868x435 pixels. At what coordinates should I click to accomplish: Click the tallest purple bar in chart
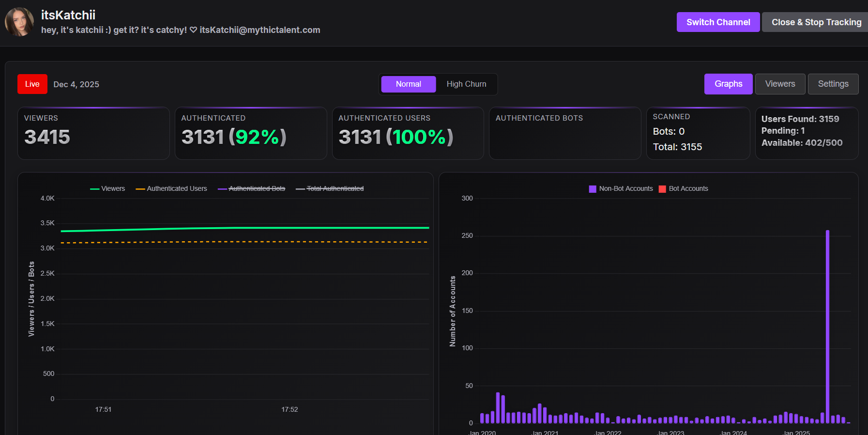[827, 326]
